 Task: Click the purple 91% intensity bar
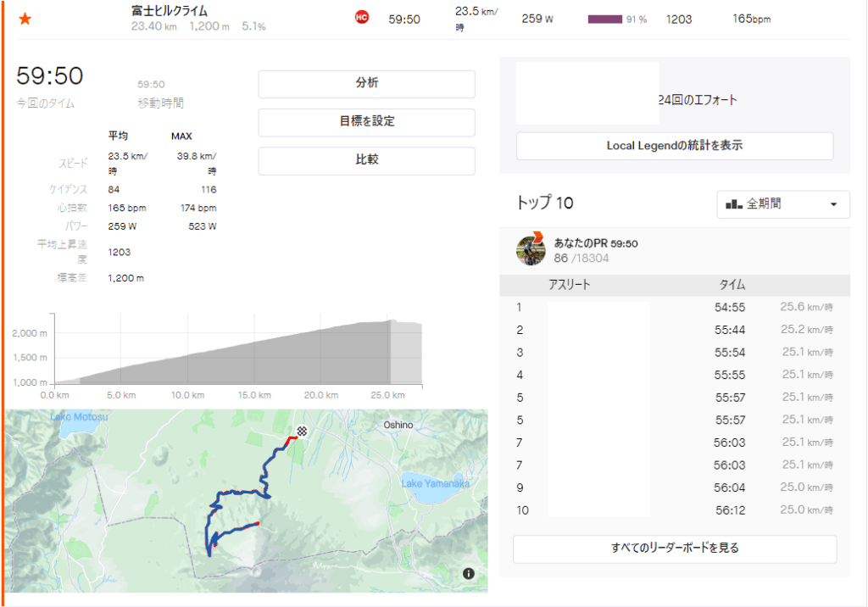(604, 19)
